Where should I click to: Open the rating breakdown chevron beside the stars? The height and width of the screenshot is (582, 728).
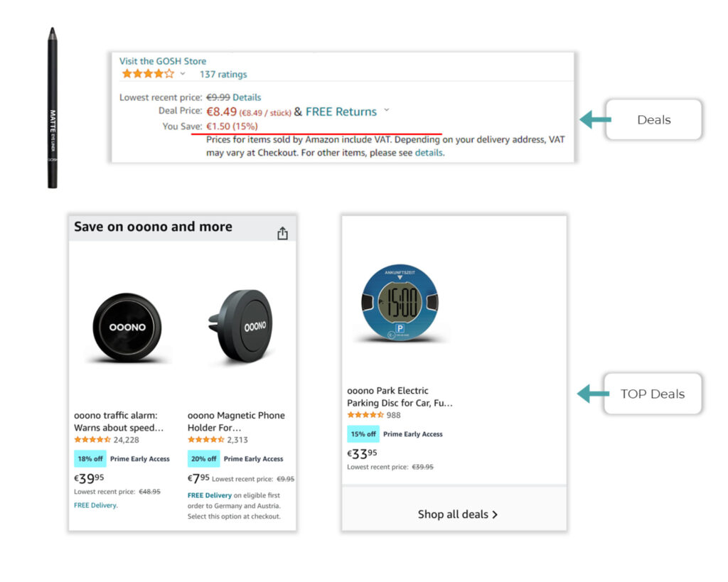coord(182,74)
